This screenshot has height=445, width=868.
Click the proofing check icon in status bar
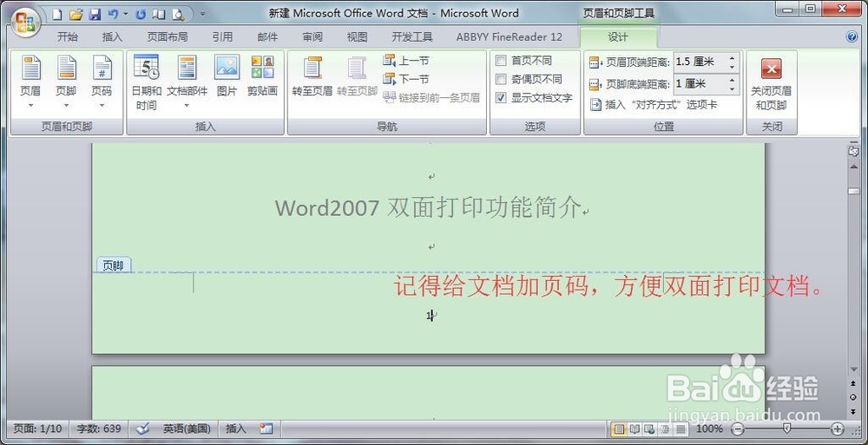142,429
